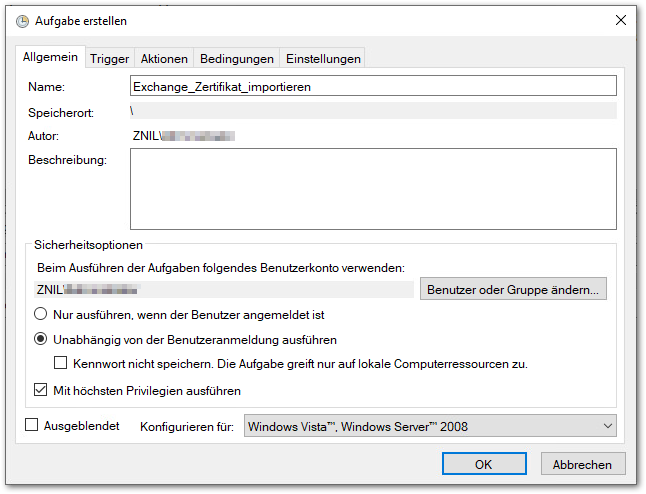Click into the Beschreibung text area
The width and height of the screenshot is (646, 494).
pos(373,189)
